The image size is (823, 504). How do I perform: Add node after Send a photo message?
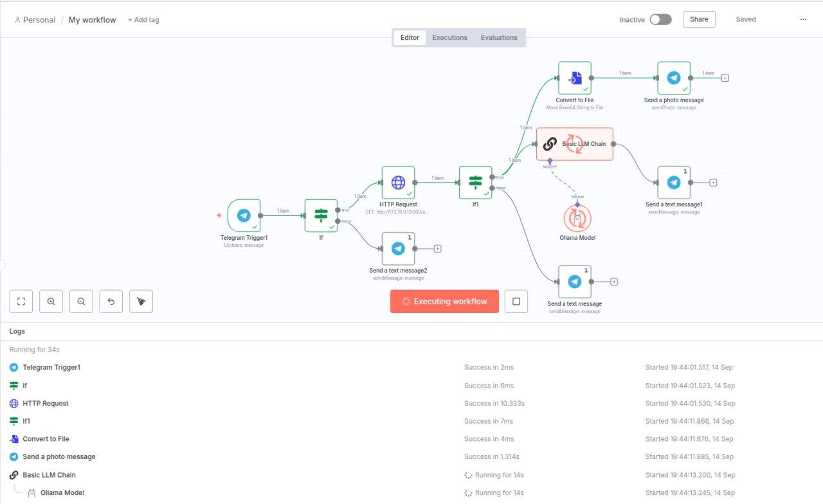click(x=725, y=78)
